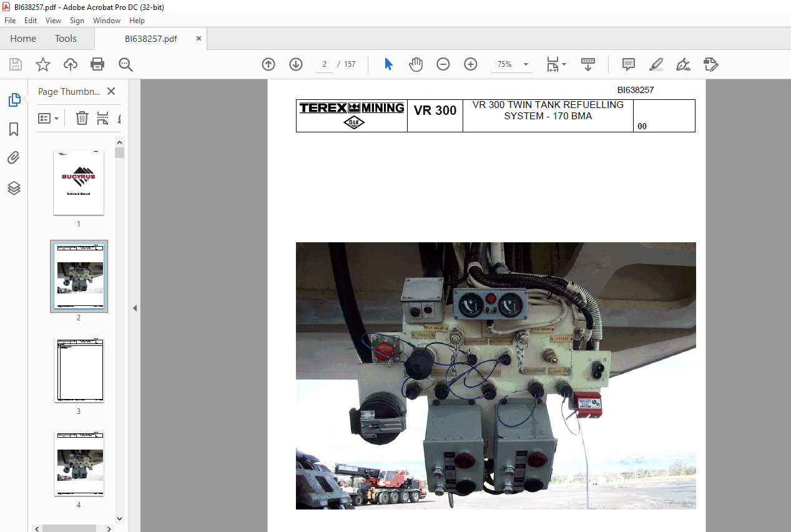This screenshot has width=791, height=532.
Task: Select the page 1 thumbnail
Action: click(x=79, y=182)
